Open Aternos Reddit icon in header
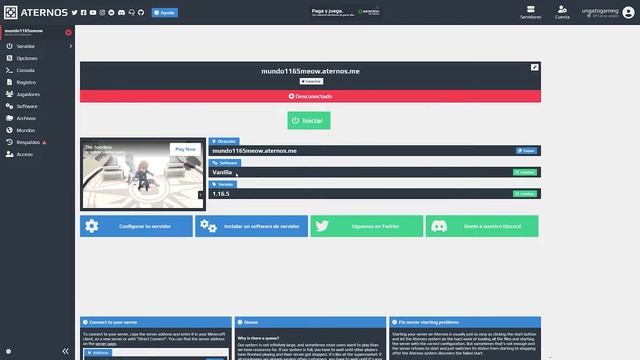 point(111,13)
